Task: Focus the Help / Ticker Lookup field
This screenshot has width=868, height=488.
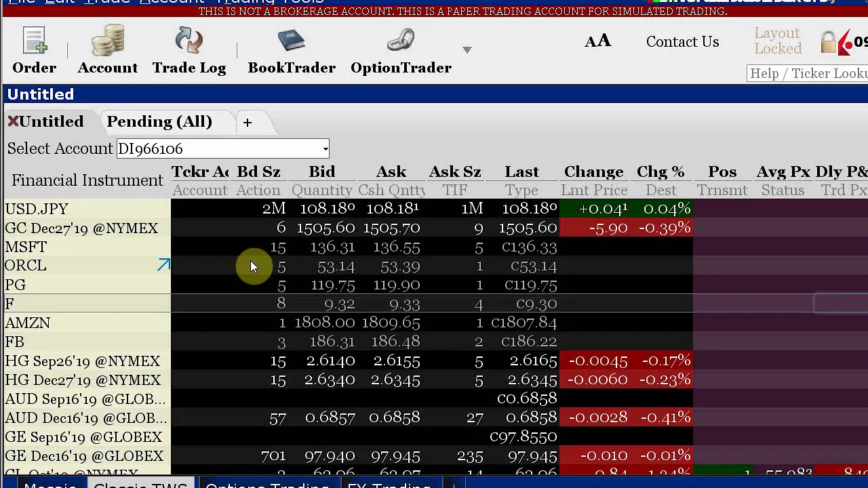Action: tap(808, 73)
